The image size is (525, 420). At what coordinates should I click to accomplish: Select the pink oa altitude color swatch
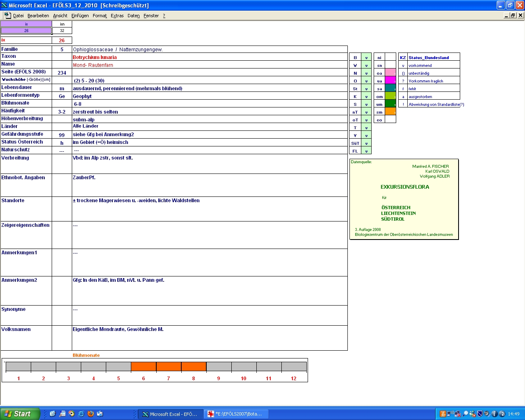click(390, 73)
